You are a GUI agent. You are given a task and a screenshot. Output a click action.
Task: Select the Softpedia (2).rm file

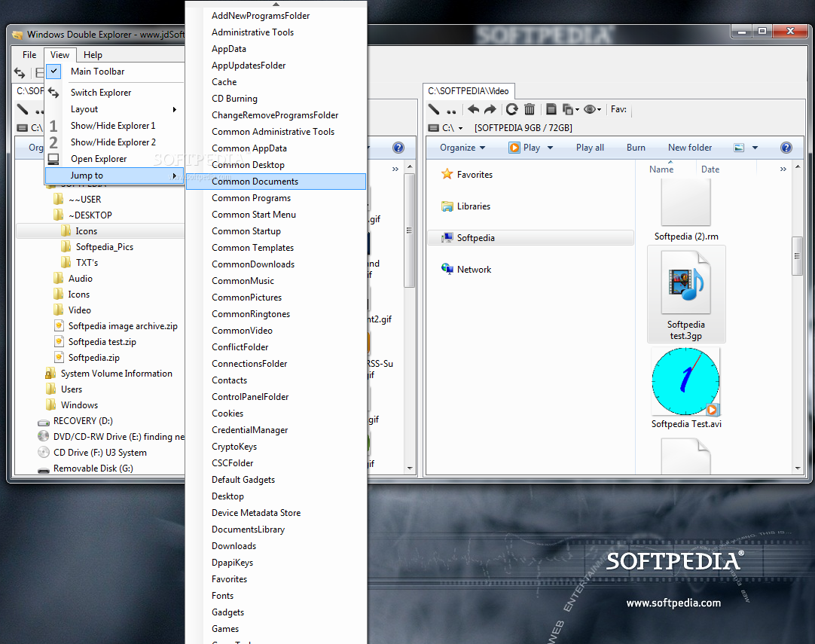(686, 209)
